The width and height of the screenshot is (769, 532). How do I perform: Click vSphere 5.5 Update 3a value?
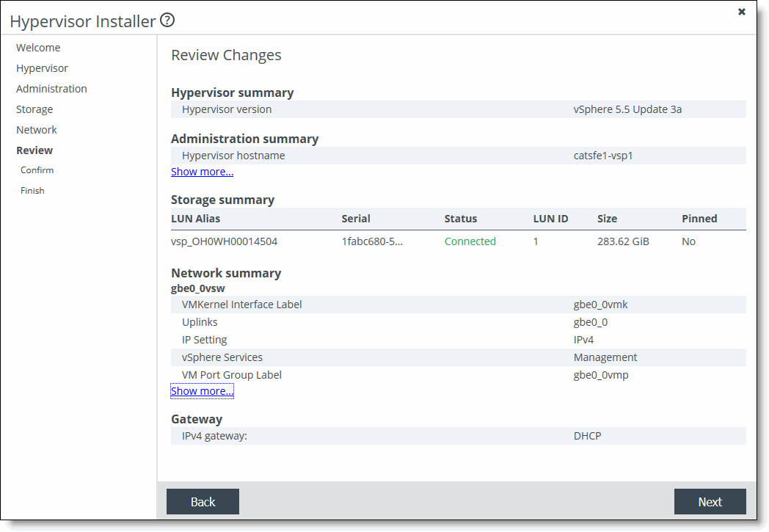[628, 109]
